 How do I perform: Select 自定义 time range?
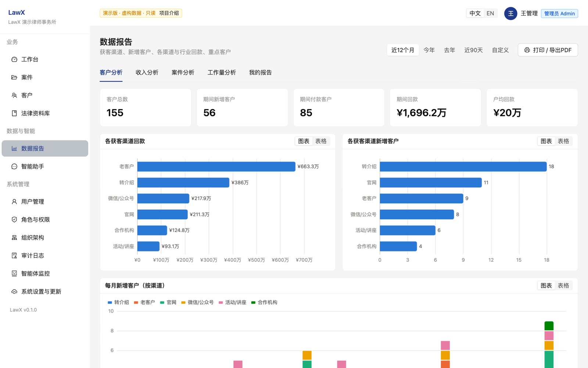pos(501,50)
